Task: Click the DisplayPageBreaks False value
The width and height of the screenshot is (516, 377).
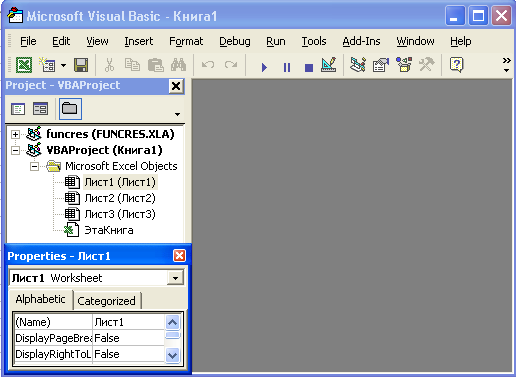Action: click(128, 338)
